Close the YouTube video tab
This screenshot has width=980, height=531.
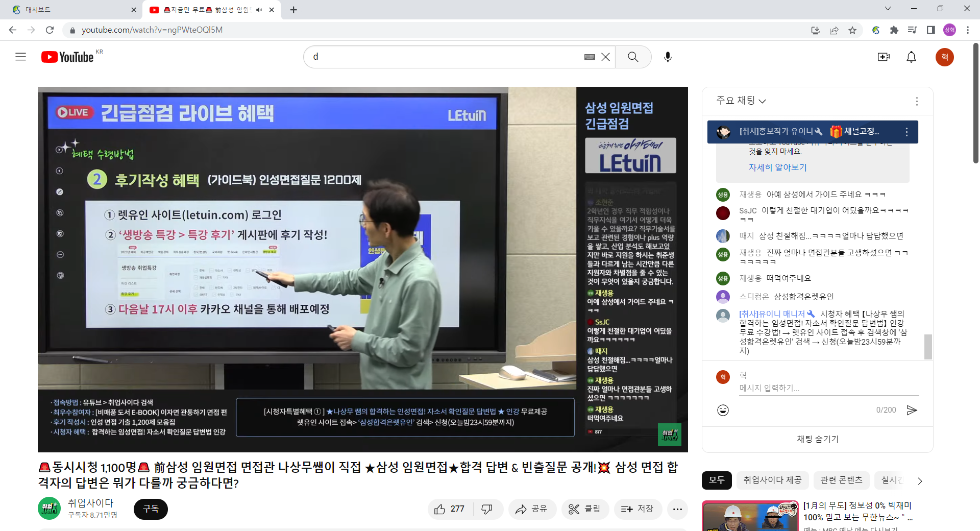272,10
